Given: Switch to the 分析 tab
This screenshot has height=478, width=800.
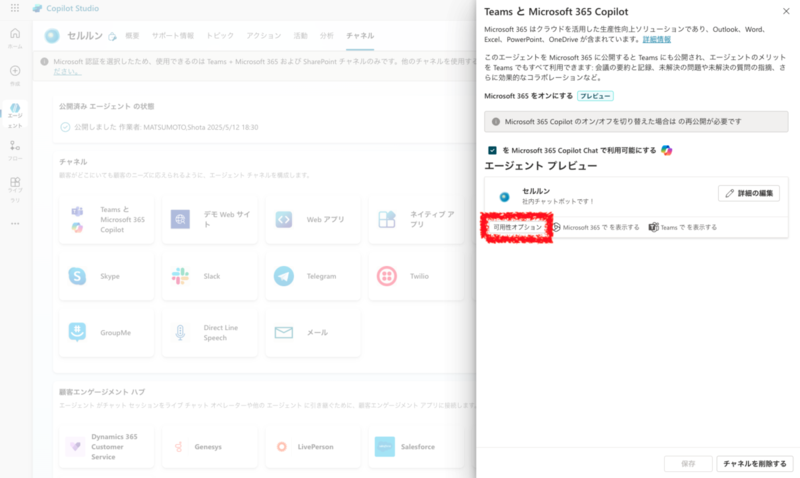Looking at the screenshot, I should click(x=327, y=36).
